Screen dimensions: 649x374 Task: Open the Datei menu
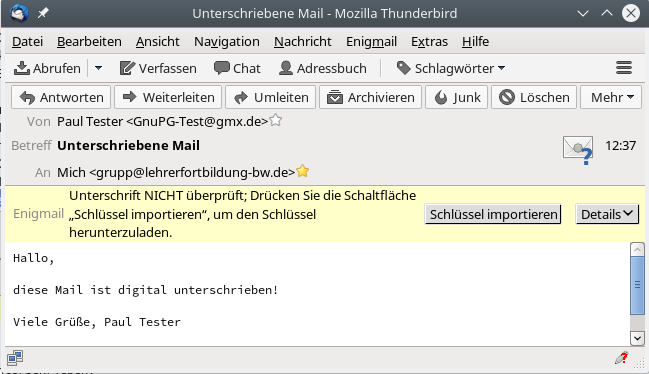pyautogui.click(x=27, y=41)
